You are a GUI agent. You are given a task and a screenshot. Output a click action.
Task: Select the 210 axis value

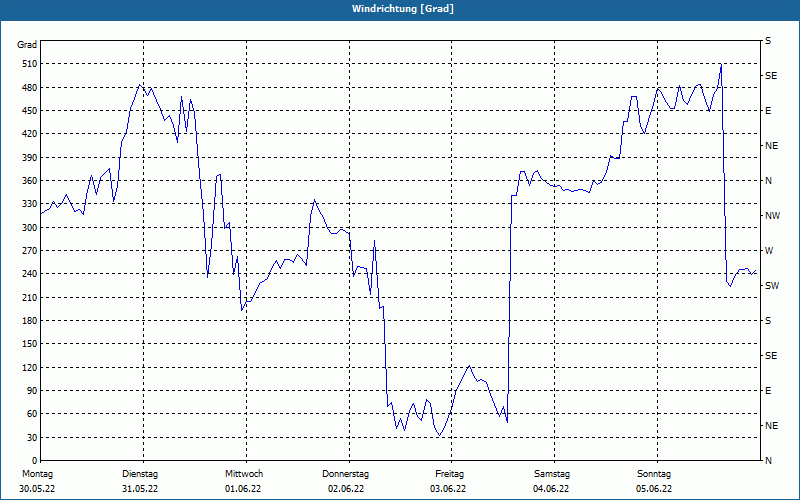pyautogui.click(x=30, y=297)
